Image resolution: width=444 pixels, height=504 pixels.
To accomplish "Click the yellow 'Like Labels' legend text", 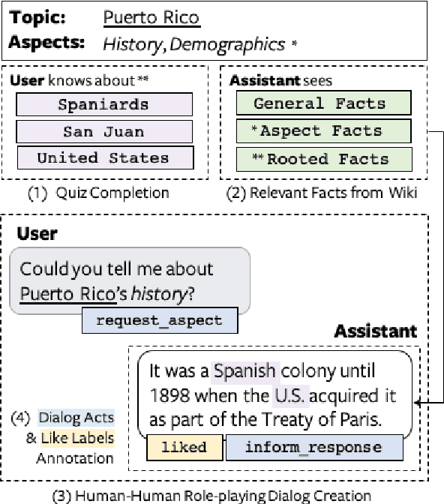I will click(77, 438).
